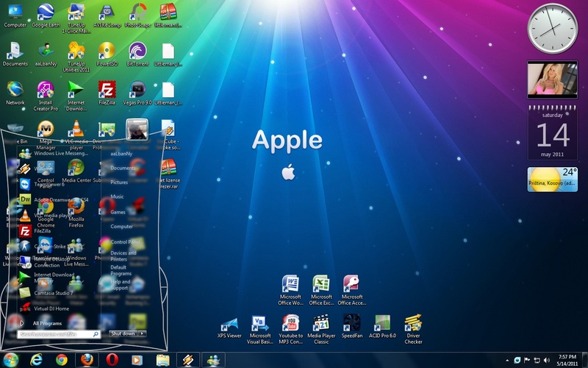The width and height of the screenshot is (588, 368).
Task: Open Default Programs in Start menu
Action: coord(121,270)
